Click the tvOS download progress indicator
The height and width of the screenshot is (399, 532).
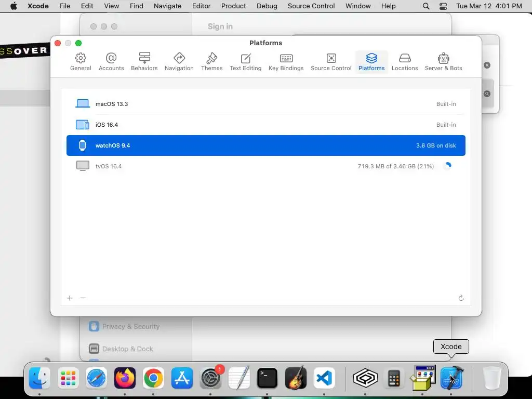[447, 166]
